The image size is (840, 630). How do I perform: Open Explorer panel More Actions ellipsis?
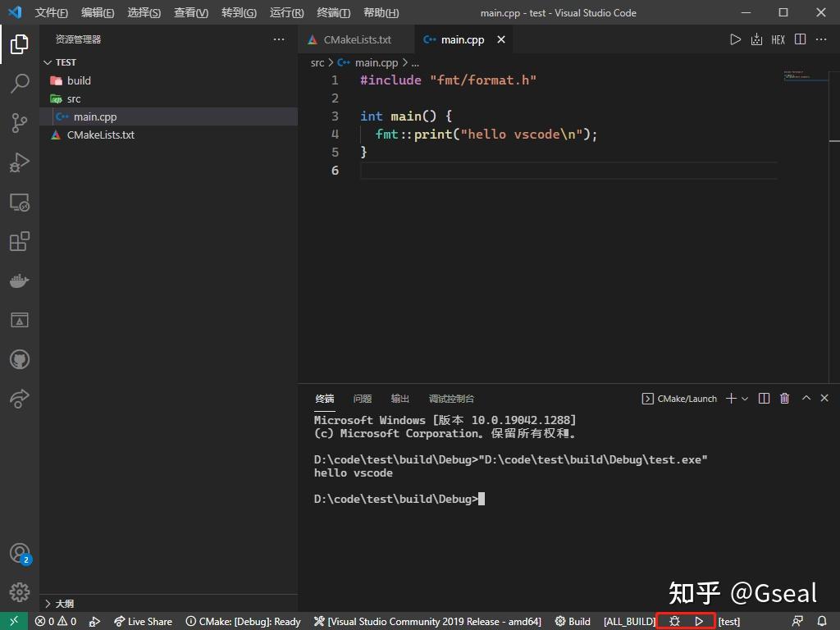(x=279, y=39)
